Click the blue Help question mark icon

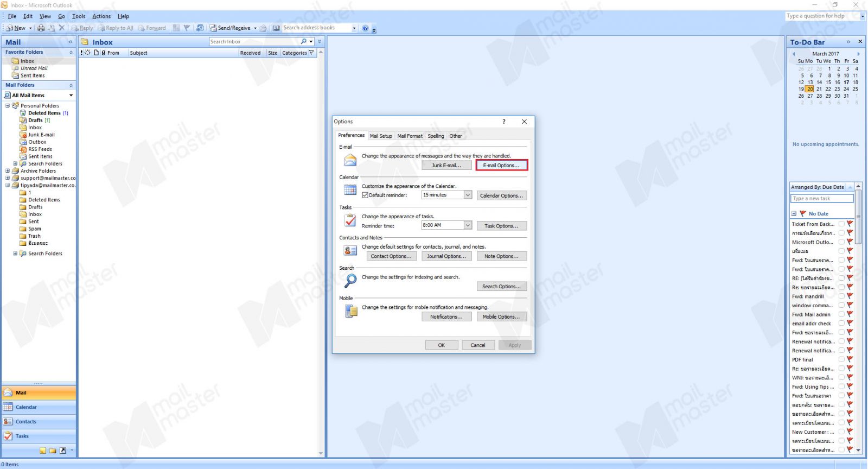[365, 28]
